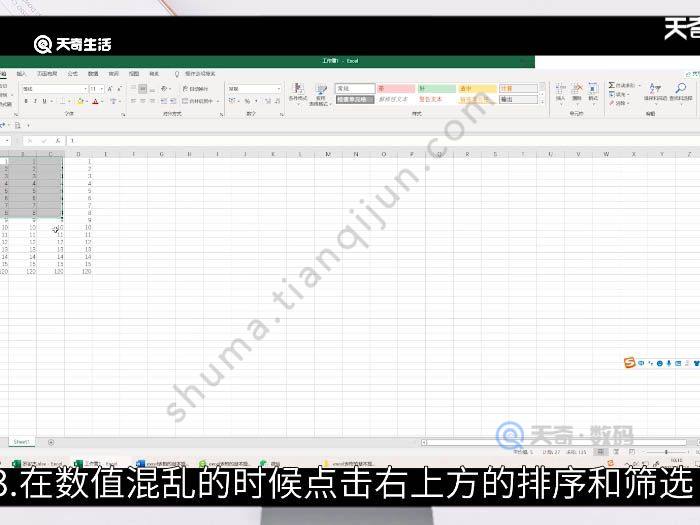Viewport: 700px width, 525px height.
Task: Click the Tell Me search box
Action: (x=196, y=74)
